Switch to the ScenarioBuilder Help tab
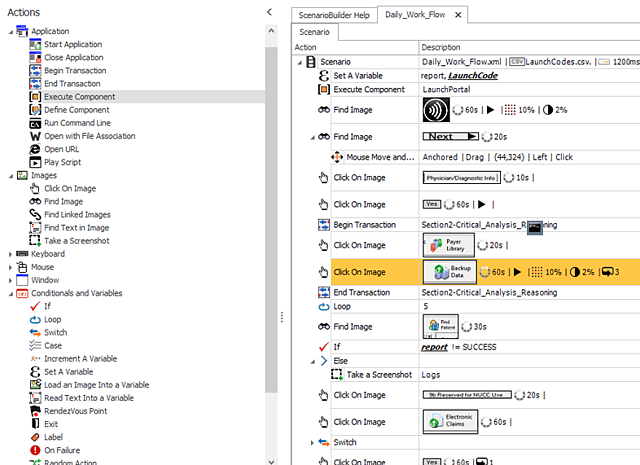 click(x=334, y=15)
